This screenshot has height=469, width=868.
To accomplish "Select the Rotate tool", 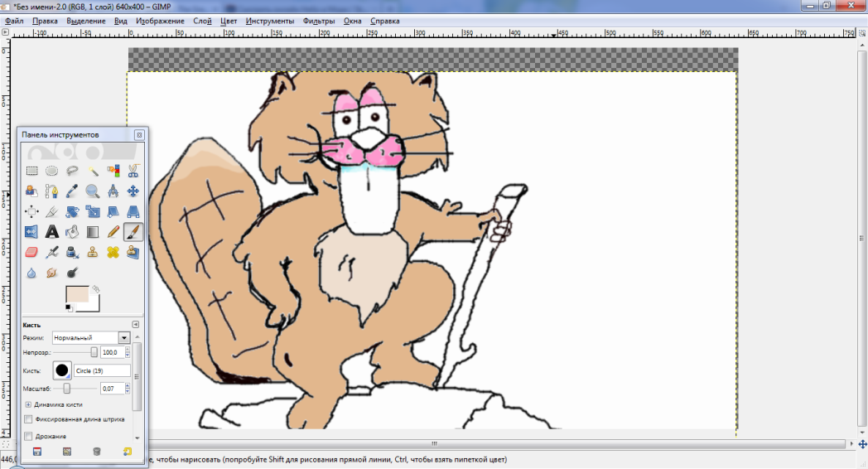I will (x=72, y=211).
